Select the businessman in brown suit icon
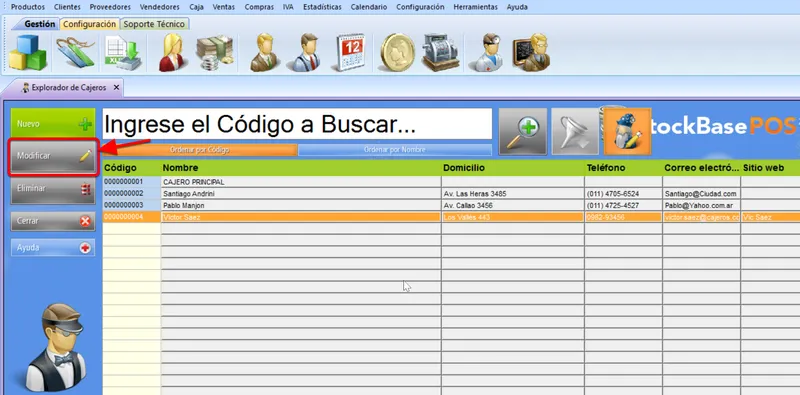 pos(264,53)
